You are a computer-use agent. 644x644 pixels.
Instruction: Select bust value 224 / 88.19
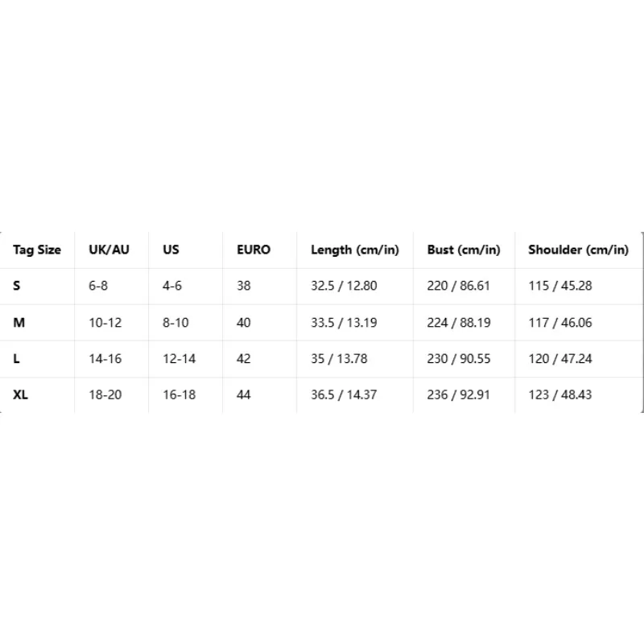pyautogui.click(x=459, y=323)
